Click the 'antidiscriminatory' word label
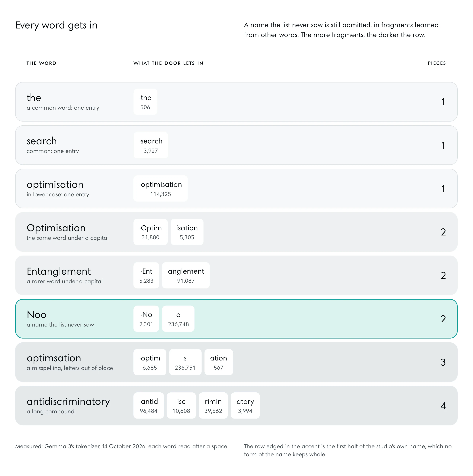Viewport: 473px width, 476px height. (x=68, y=402)
